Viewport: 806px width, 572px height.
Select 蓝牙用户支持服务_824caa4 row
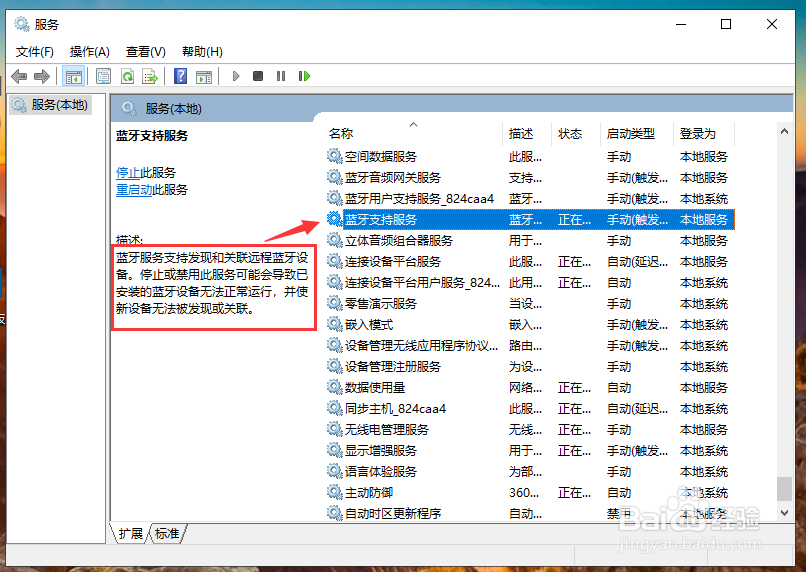click(530, 198)
